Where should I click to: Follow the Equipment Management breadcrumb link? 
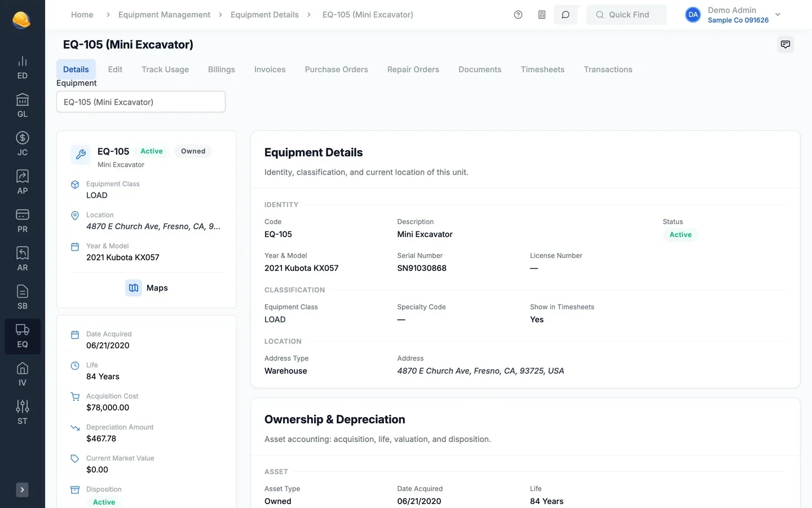(x=164, y=15)
